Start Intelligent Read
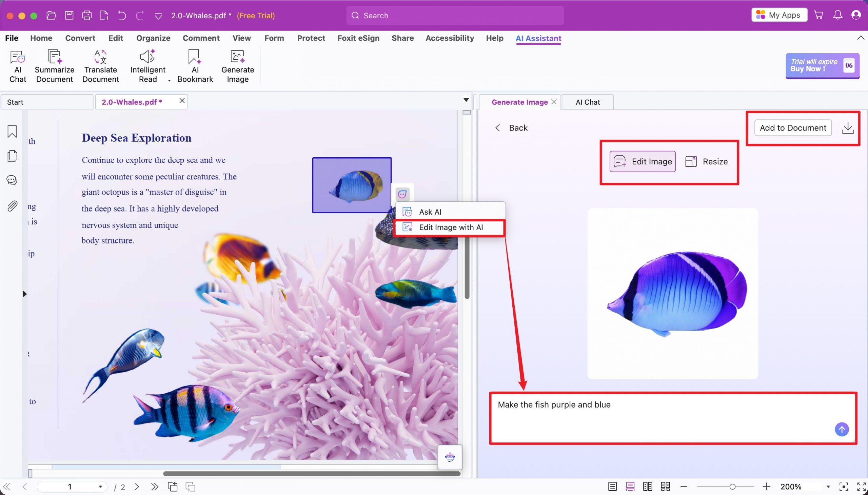This screenshot has height=495, width=868. click(147, 66)
